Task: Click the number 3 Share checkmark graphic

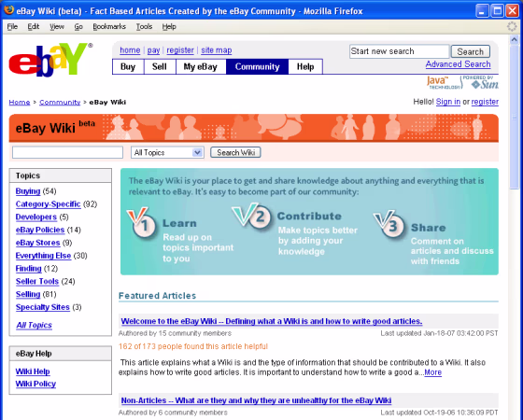Action: click(x=389, y=224)
